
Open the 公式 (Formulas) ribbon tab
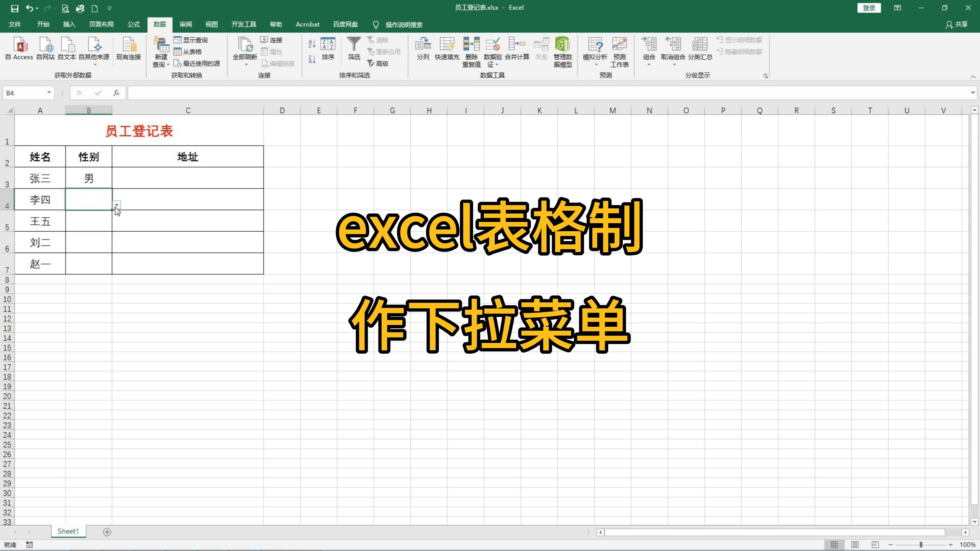pyautogui.click(x=133, y=24)
